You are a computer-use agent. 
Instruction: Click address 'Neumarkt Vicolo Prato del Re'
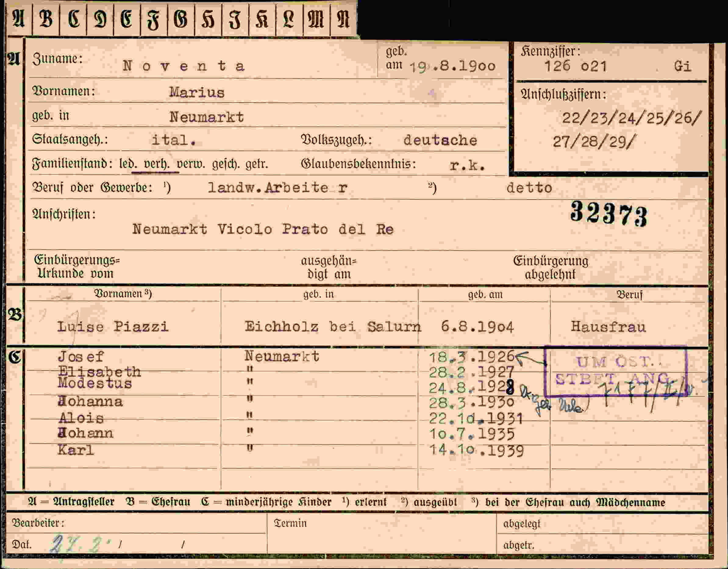click(263, 229)
